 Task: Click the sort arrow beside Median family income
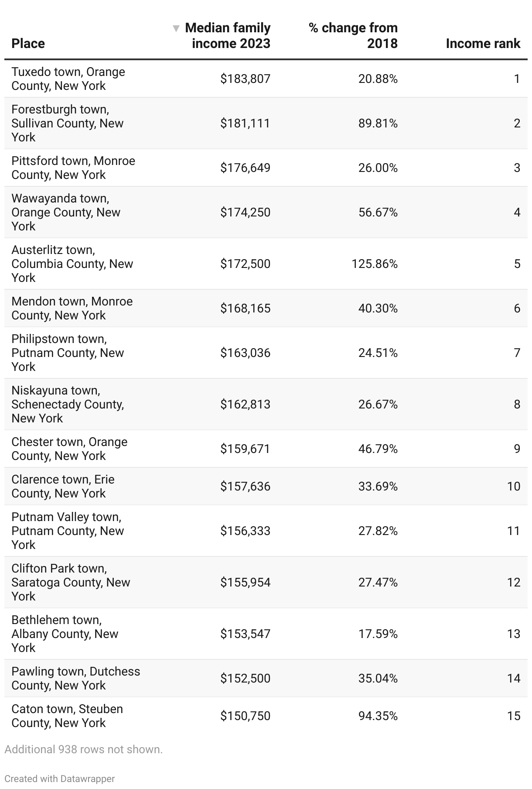[x=176, y=29]
